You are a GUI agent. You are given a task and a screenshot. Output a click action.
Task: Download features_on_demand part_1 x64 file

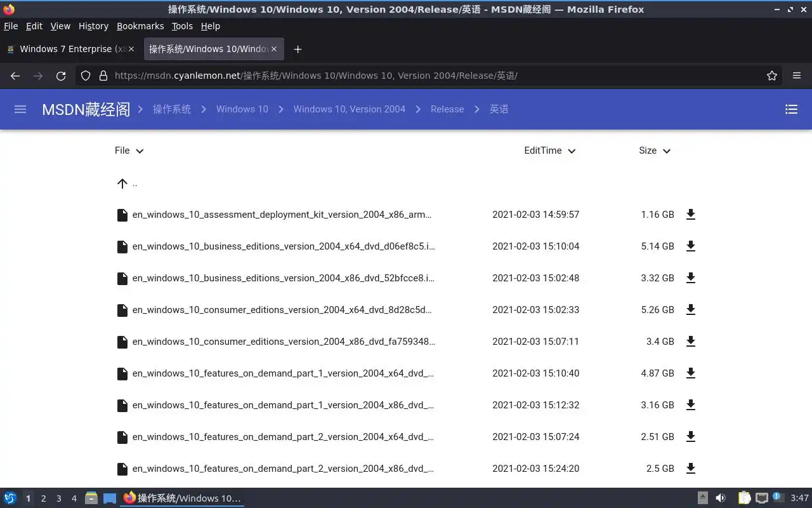(691, 373)
